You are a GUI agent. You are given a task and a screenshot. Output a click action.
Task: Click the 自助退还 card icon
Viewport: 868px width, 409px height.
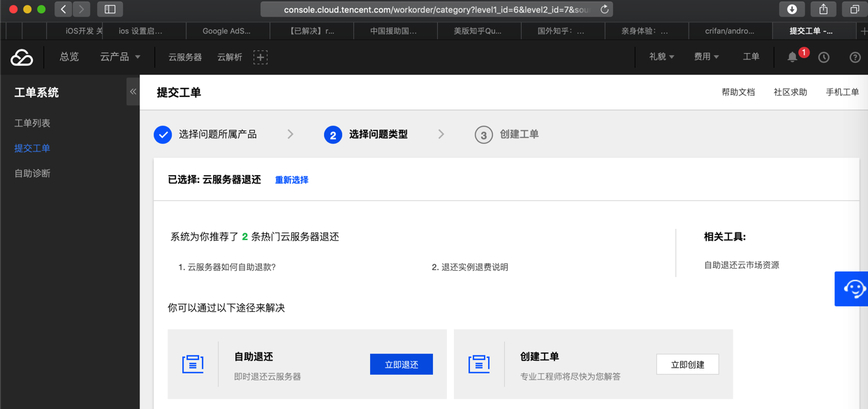(193, 364)
